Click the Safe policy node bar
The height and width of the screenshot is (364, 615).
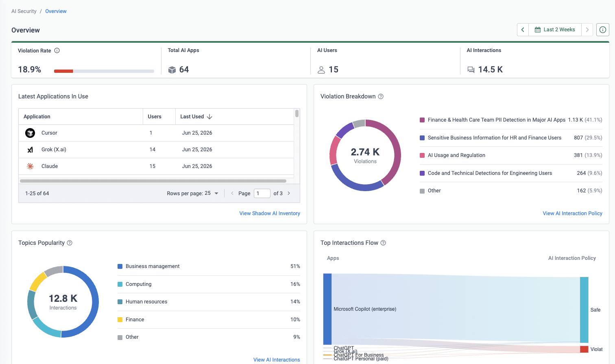584,310
